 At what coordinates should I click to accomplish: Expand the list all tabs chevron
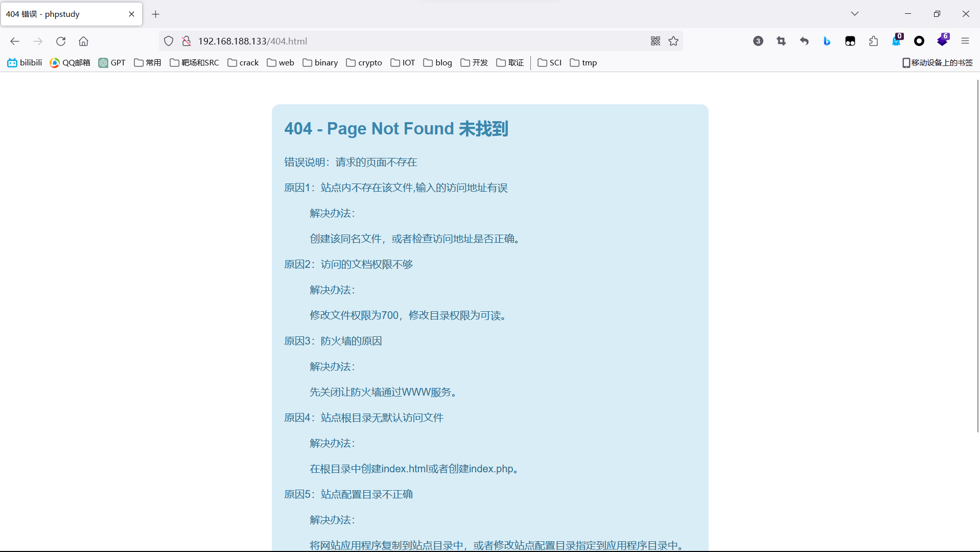pyautogui.click(x=855, y=14)
